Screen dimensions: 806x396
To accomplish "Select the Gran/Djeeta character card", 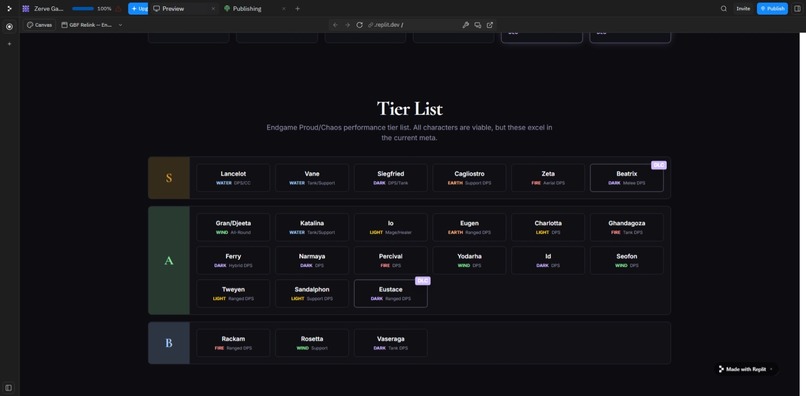I will (233, 227).
